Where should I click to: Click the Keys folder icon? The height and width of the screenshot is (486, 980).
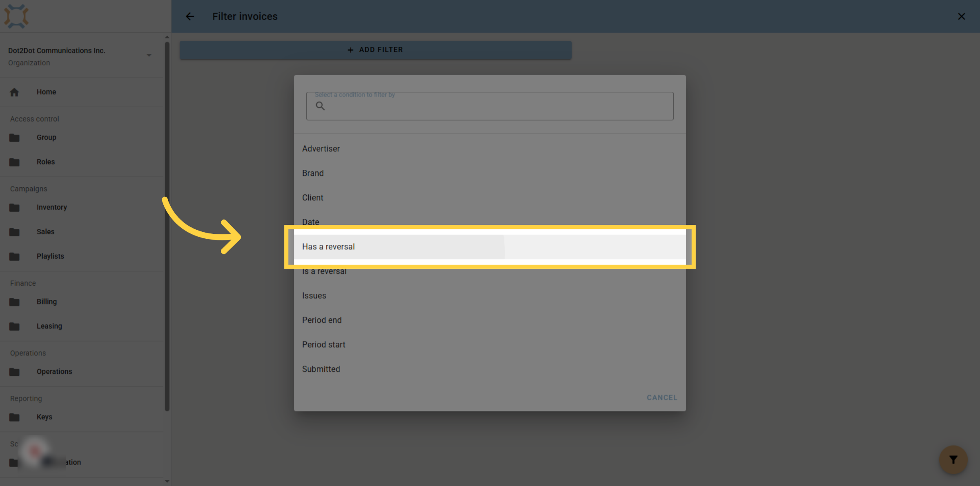[x=14, y=417]
